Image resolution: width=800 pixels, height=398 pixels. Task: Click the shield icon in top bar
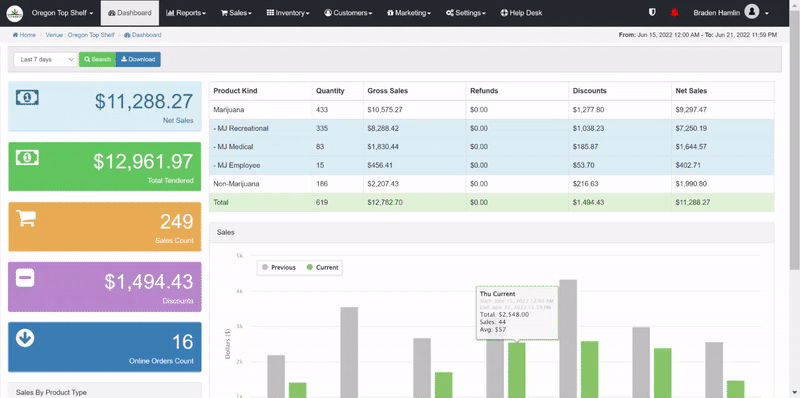coord(652,12)
